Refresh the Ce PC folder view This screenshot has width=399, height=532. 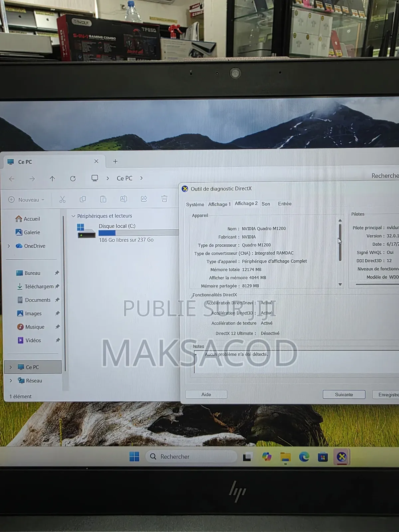coord(73,179)
